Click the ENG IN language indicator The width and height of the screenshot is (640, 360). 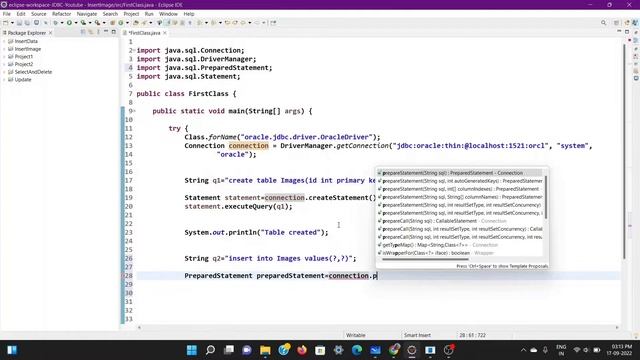(x=561, y=350)
